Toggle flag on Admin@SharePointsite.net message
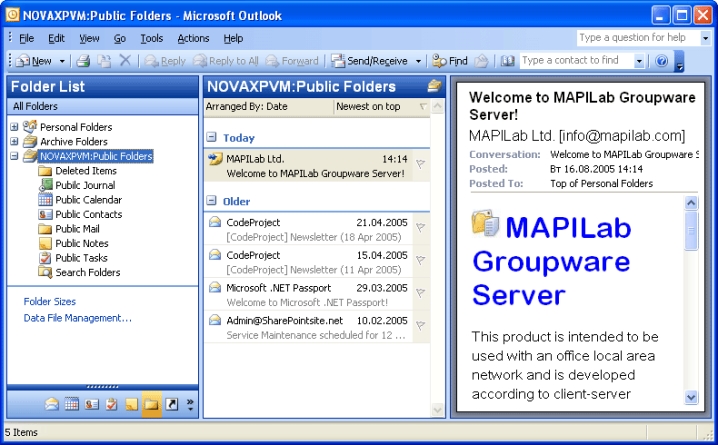The image size is (718, 445). (x=421, y=326)
